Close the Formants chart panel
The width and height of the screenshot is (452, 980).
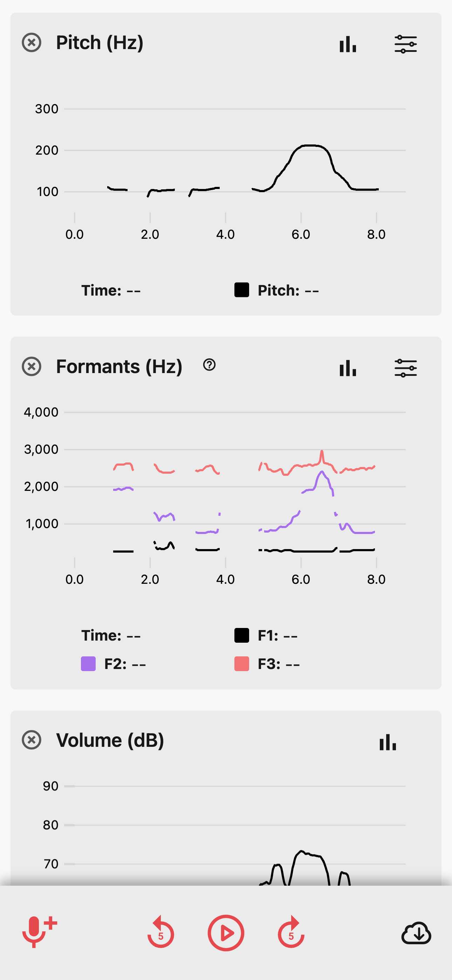pos(32,367)
